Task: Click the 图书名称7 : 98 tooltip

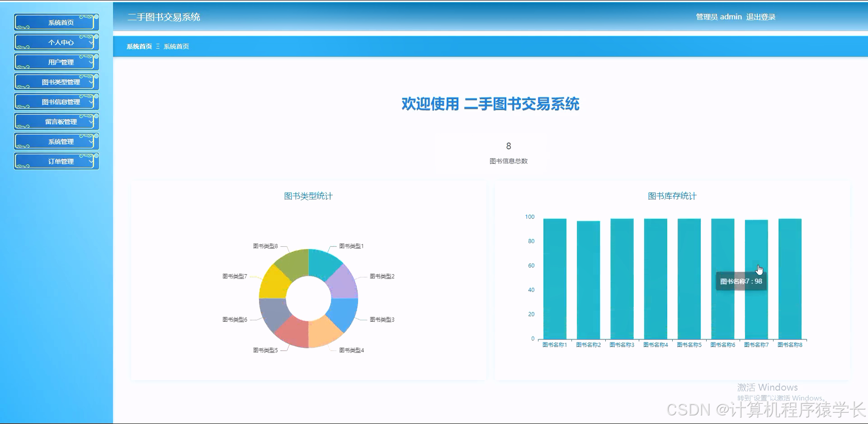Action: 741,281
